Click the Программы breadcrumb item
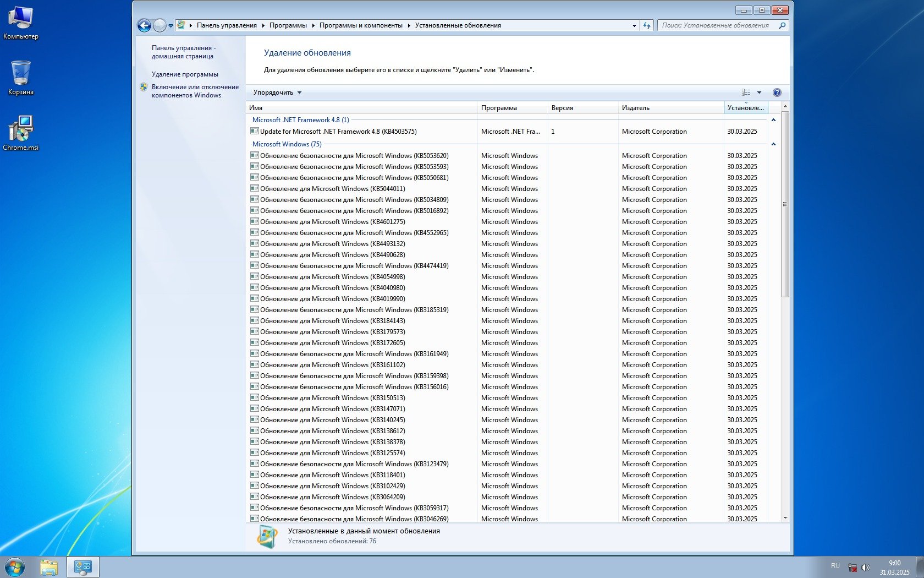Viewport: 924px width, 578px height. (x=288, y=25)
